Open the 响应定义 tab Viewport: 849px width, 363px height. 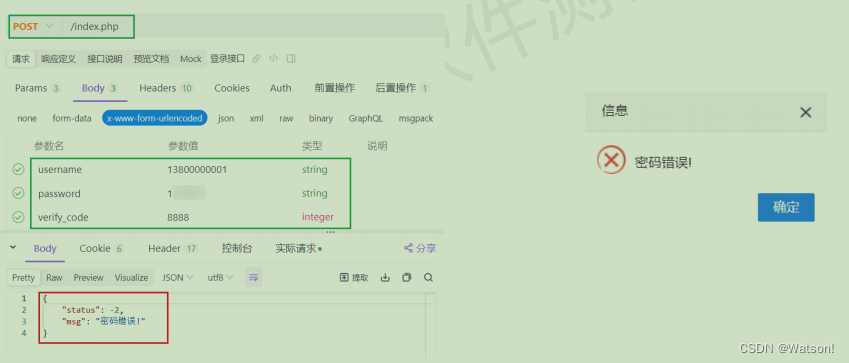point(58,59)
